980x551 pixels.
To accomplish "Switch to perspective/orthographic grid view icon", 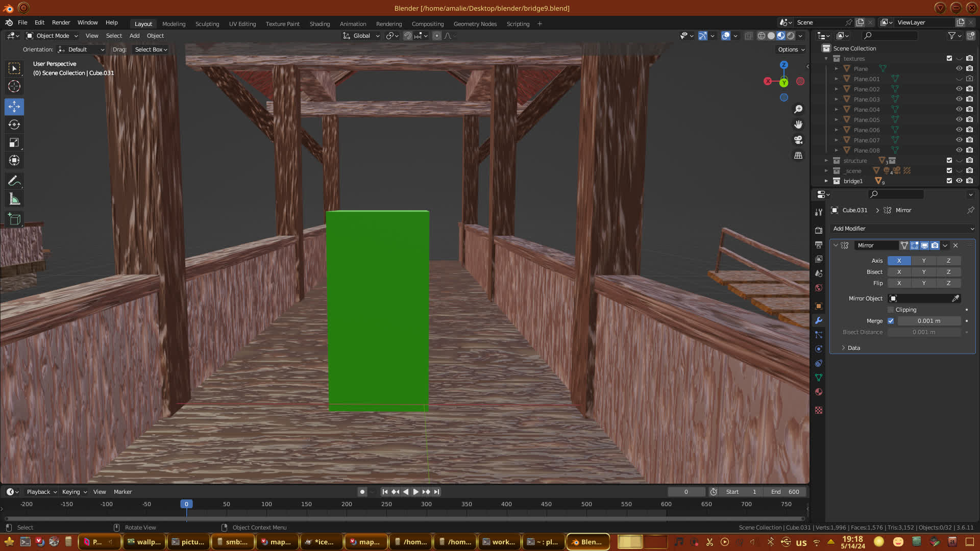I will coord(798,156).
